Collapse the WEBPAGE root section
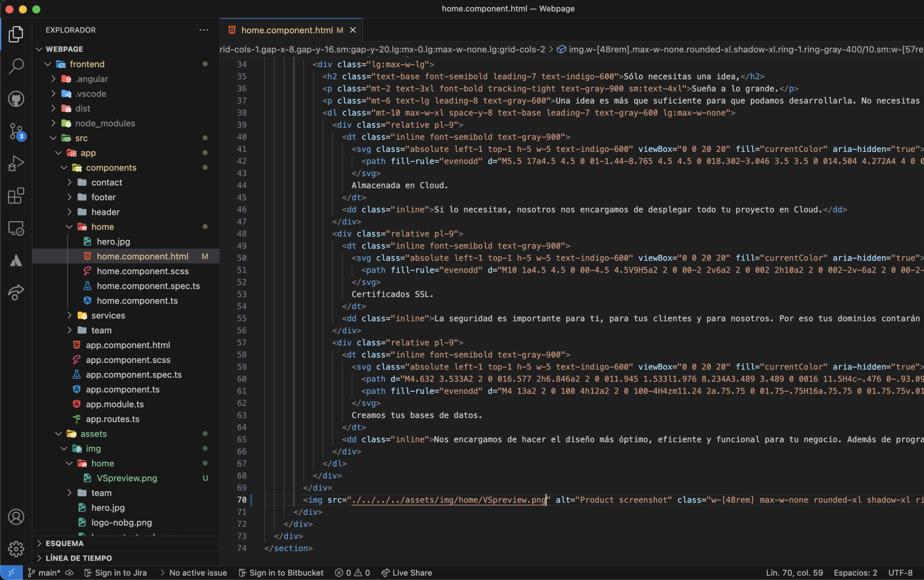924x580 pixels. point(126,49)
